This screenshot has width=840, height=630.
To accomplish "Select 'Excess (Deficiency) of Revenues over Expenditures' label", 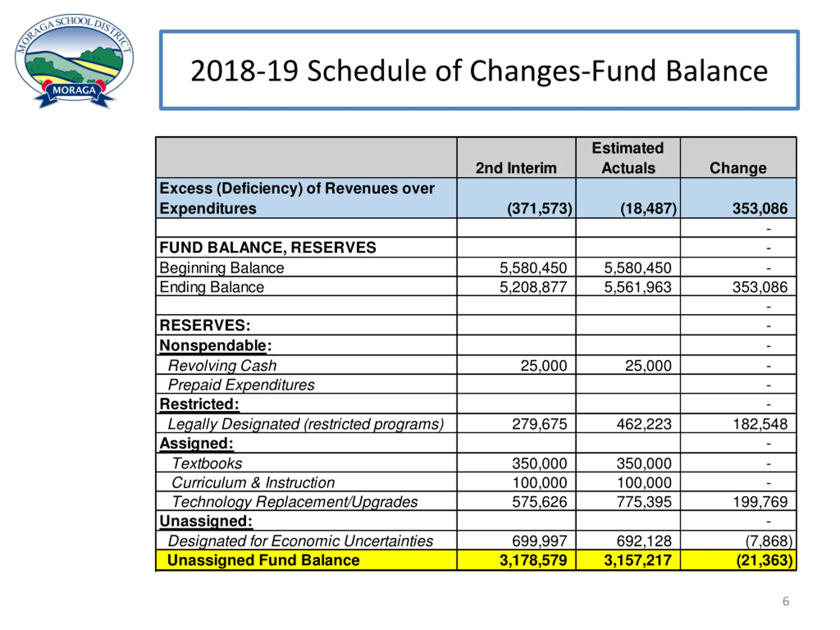I will pyautogui.click(x=297, y=198).
